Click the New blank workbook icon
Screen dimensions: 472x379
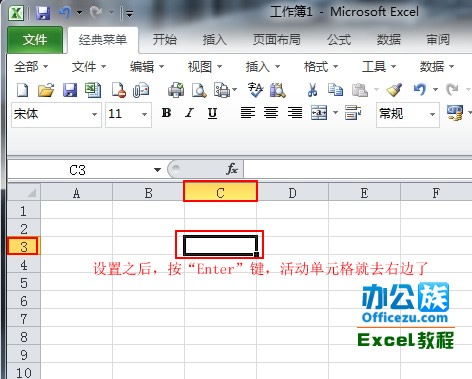(x=22, y=90)
